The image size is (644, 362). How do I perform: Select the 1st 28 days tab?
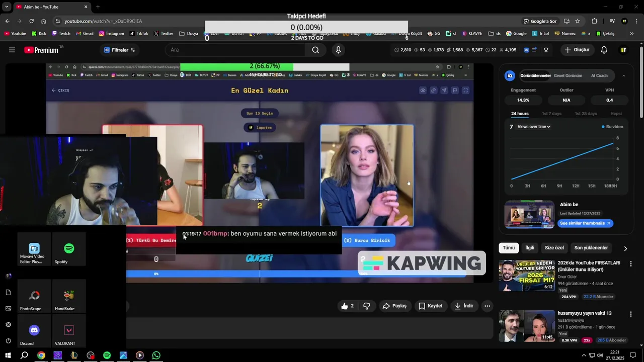[586, 114]
